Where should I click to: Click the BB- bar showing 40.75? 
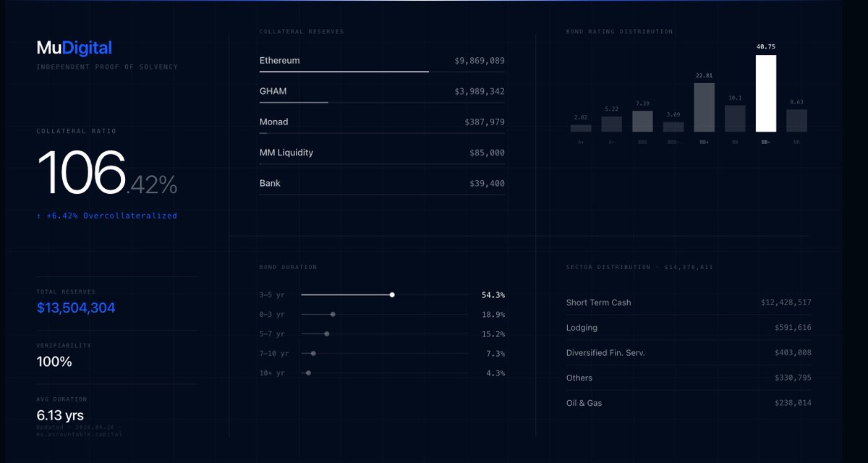coord(766,93)
